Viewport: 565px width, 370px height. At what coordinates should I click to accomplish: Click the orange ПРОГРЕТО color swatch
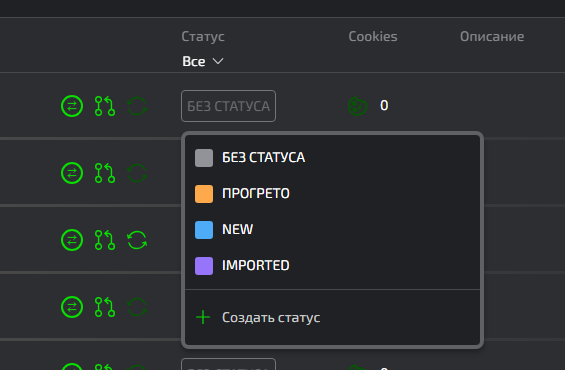204,194
